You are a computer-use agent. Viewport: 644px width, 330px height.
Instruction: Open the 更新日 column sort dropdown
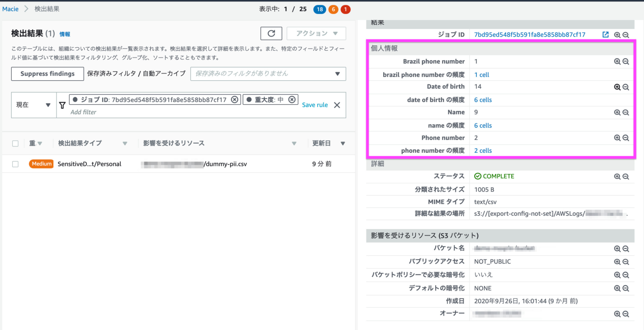tap(343, 143)
